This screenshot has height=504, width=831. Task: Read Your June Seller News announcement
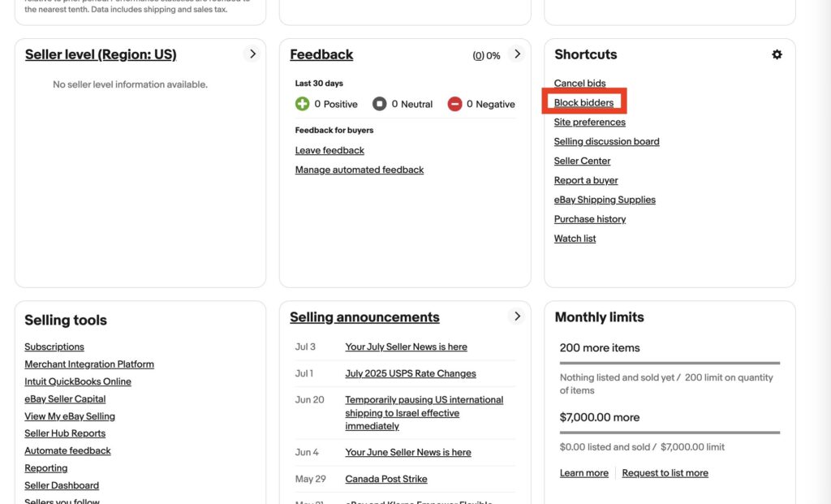pos(408,453)
